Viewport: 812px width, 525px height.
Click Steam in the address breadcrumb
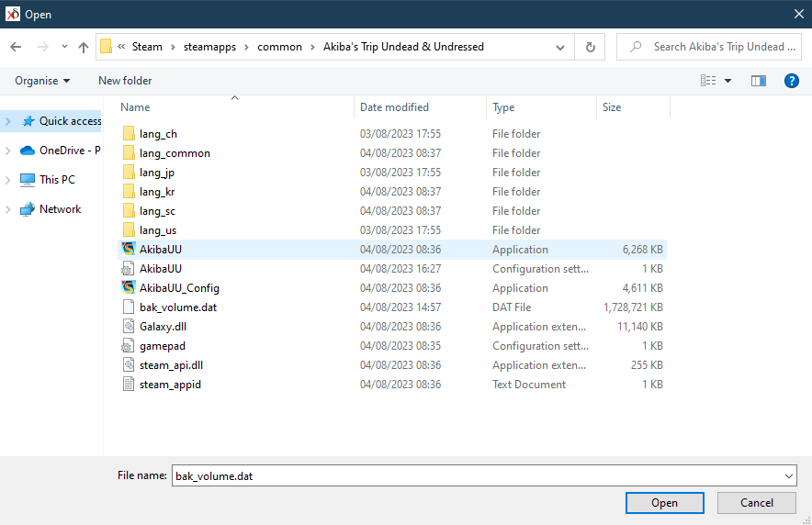[147, 47]
